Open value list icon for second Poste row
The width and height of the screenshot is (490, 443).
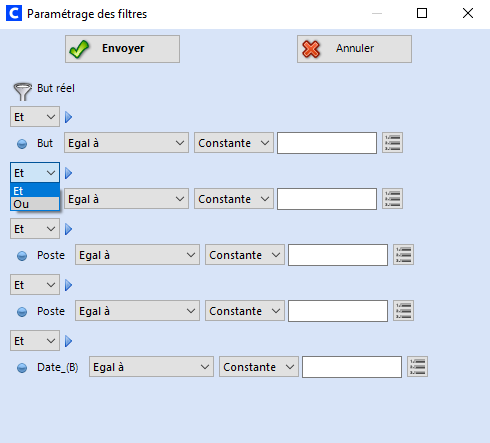coord(403,311)
